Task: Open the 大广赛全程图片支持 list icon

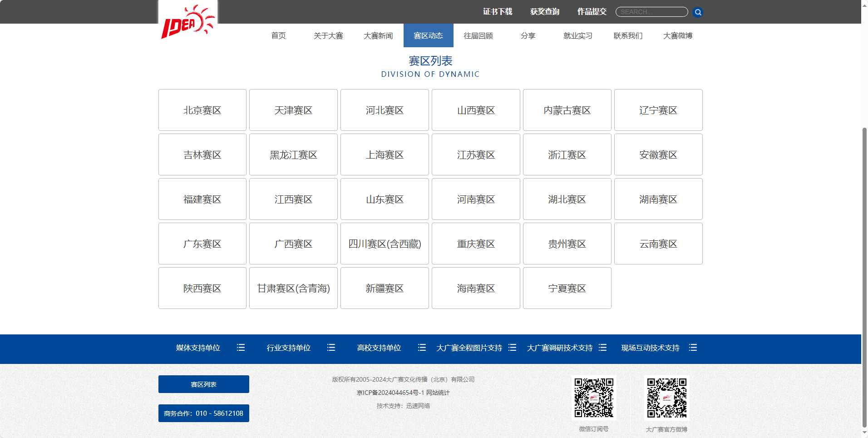Action: (512, 348)
